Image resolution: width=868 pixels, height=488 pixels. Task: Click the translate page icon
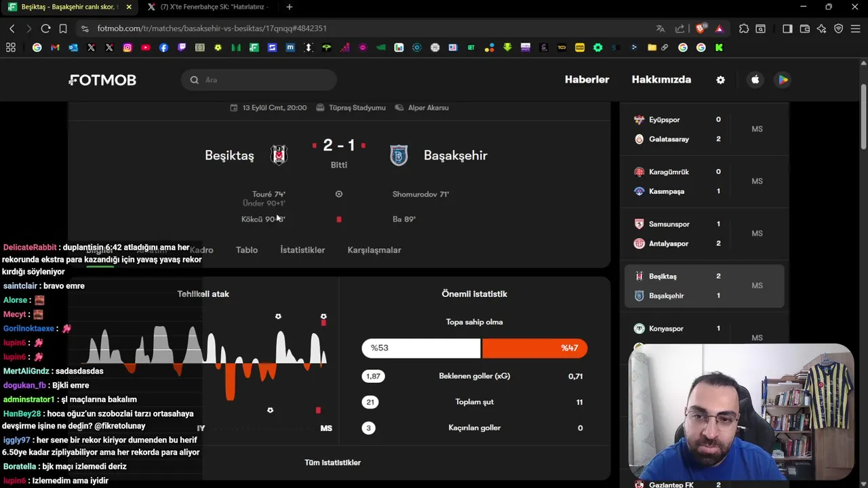(x=660, y=28)
